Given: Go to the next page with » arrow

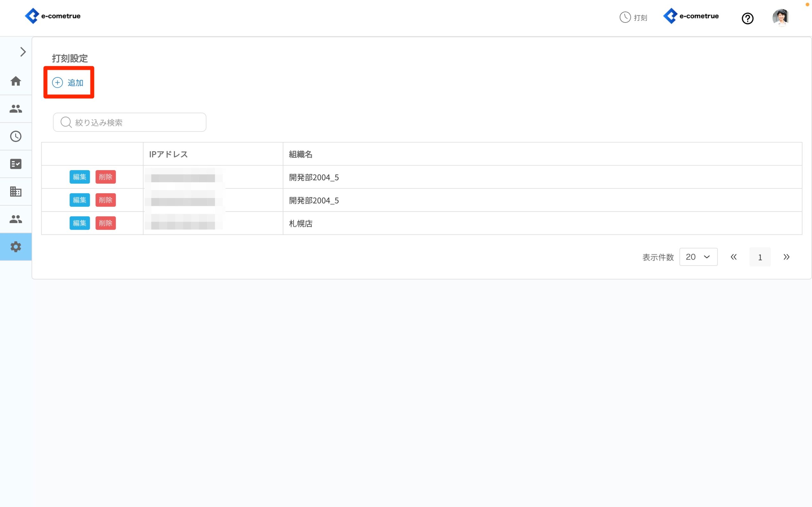Looking at the screenshot, I should click(786, 257).
